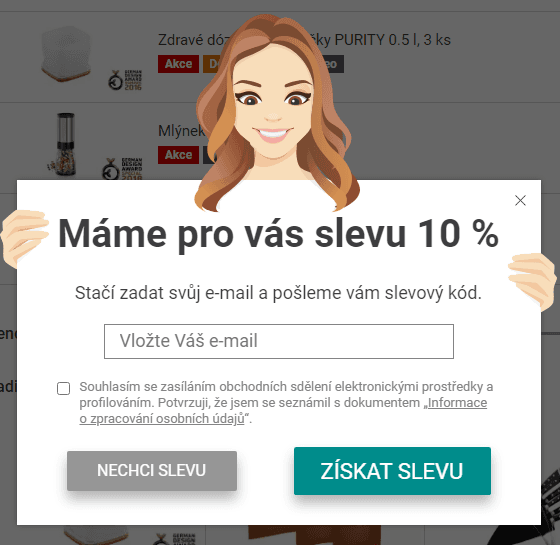This screenshot has width=560, height=545.
Task: Click the ZÍSKAT SLEVU button
Action: [392, 471]
